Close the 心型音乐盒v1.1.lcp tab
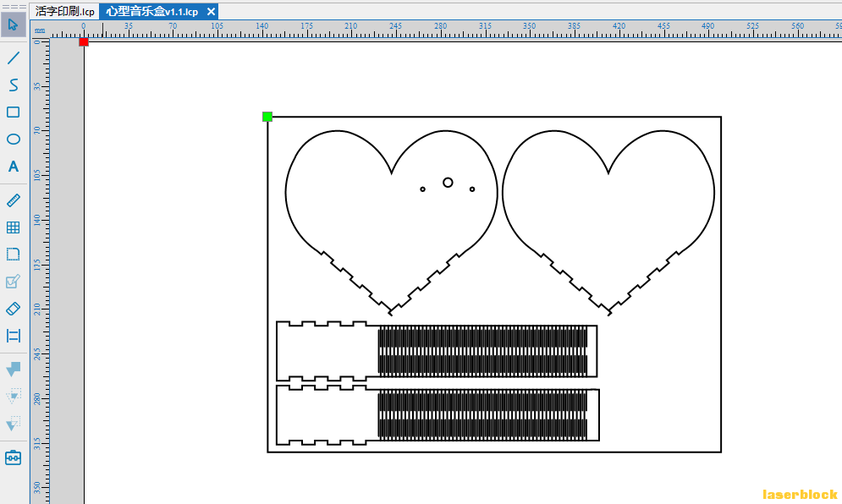 click(211, 11)
